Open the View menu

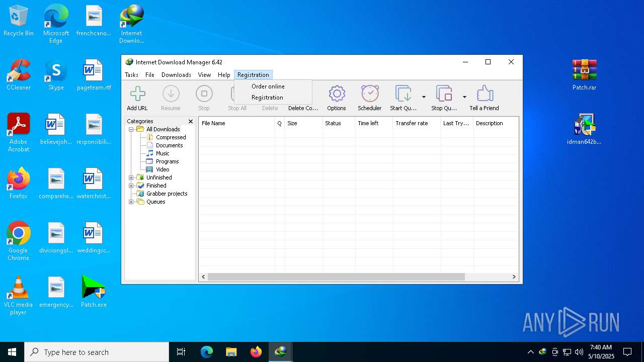[204, 75]
